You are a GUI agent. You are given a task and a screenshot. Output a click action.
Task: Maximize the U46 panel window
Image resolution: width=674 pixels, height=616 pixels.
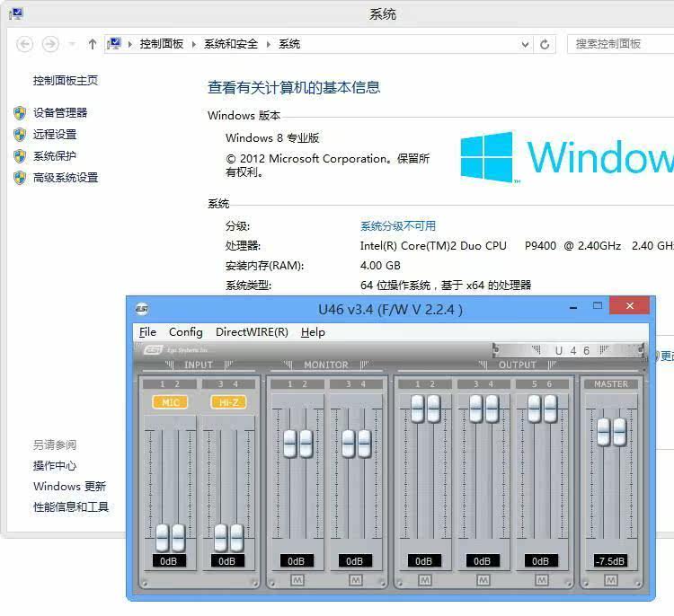[x=598, y=306]
